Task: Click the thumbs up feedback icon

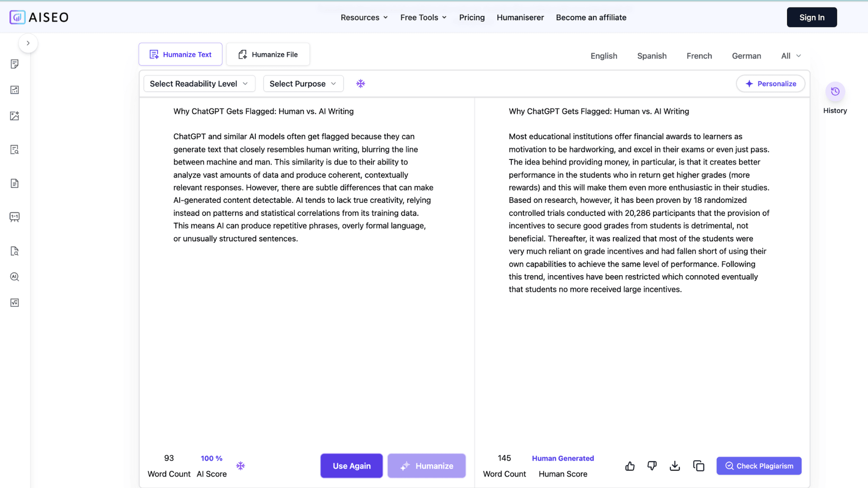Action: 630,466
